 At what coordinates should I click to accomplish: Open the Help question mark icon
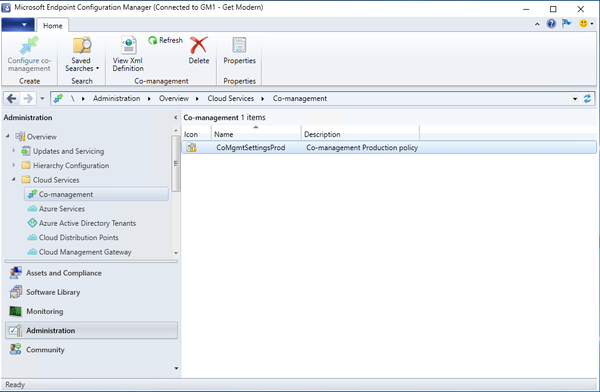tap(551, 24)
